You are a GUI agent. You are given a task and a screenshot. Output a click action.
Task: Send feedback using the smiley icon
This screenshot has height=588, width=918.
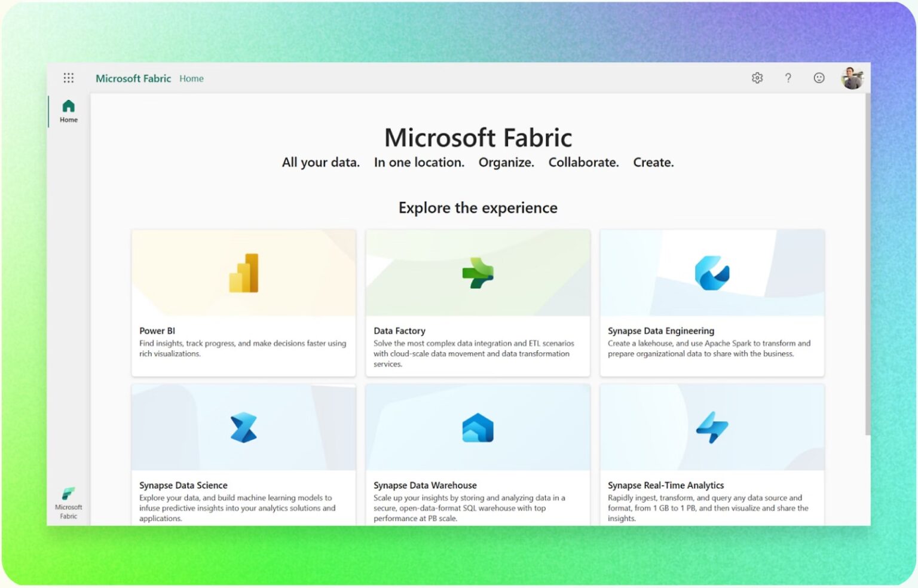coord(818,78)
